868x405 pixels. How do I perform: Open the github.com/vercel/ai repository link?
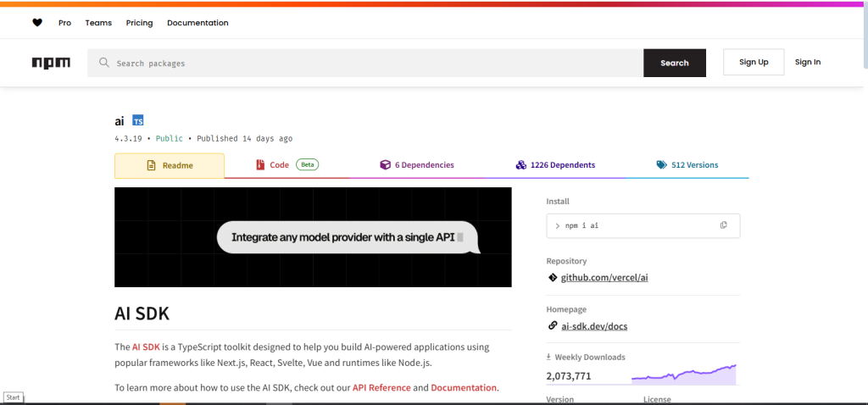click(604, 277)
